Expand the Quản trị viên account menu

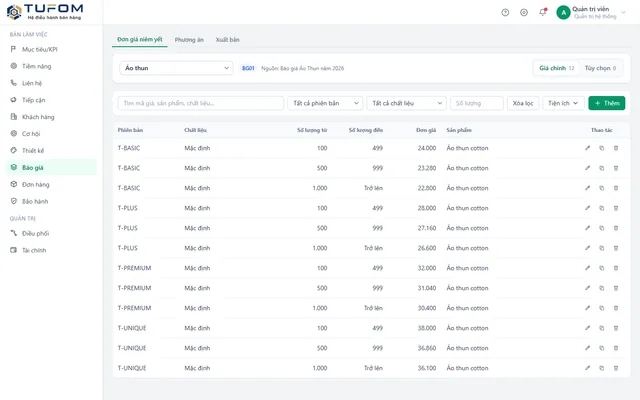pos(591,13)
